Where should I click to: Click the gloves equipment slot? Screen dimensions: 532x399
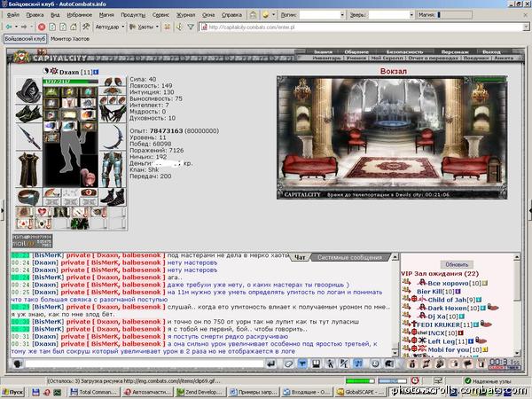pos(113,113)
